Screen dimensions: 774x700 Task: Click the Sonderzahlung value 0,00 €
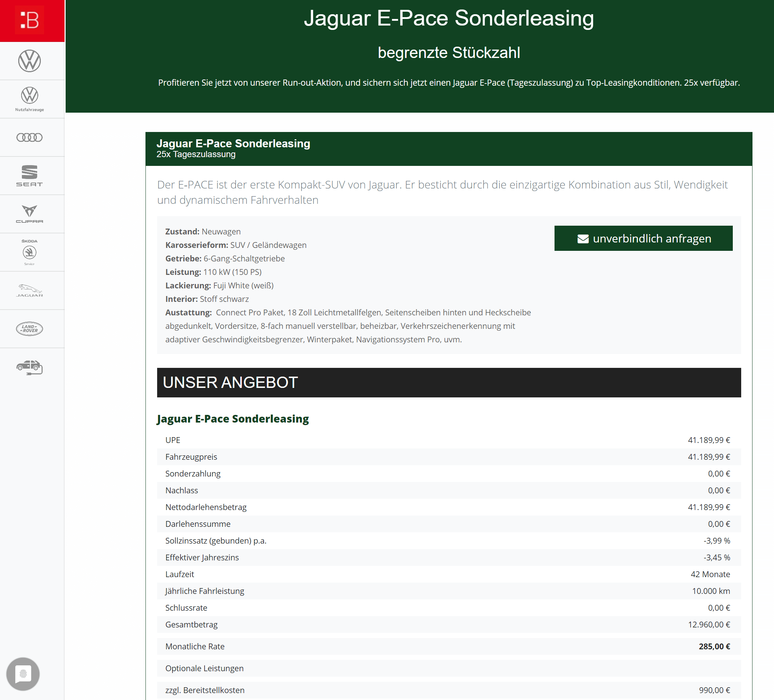(x=719, y=474)
